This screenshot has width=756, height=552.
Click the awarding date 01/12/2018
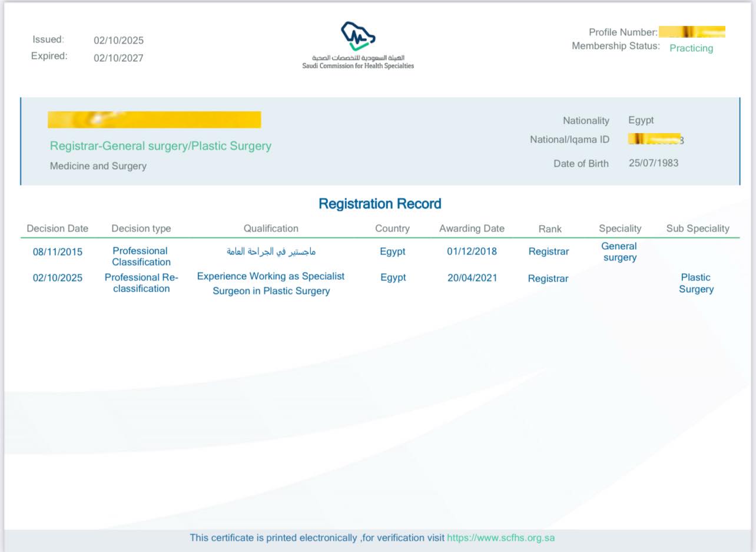coord(472,252)
